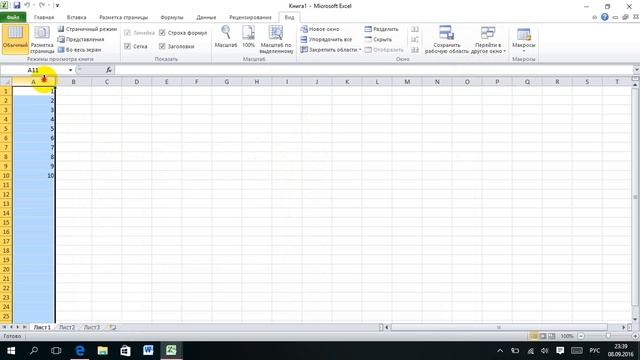Switch to sheet Лист3
Viewport: 640px width, 360px height.
(92, 327)
